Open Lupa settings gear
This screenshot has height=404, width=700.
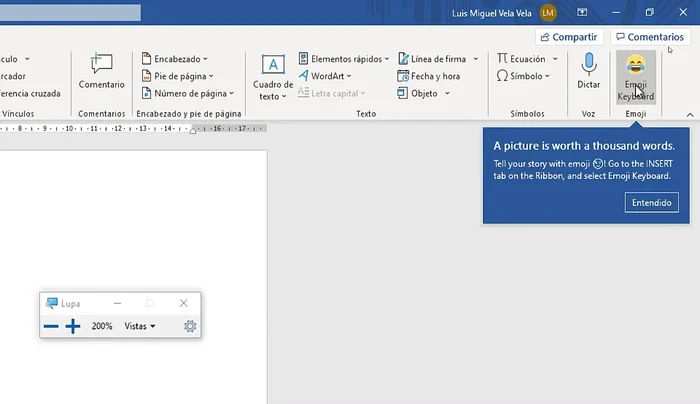190,326
